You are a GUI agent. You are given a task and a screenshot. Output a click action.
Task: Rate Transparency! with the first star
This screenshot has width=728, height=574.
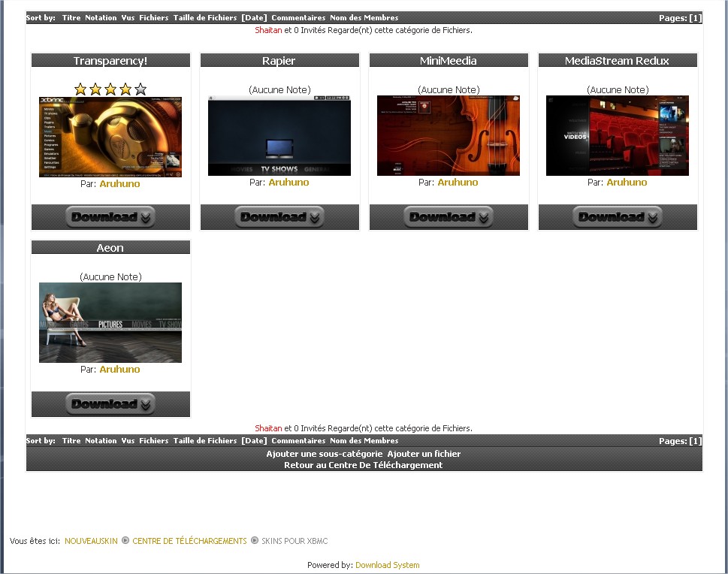tap(80, 89)
